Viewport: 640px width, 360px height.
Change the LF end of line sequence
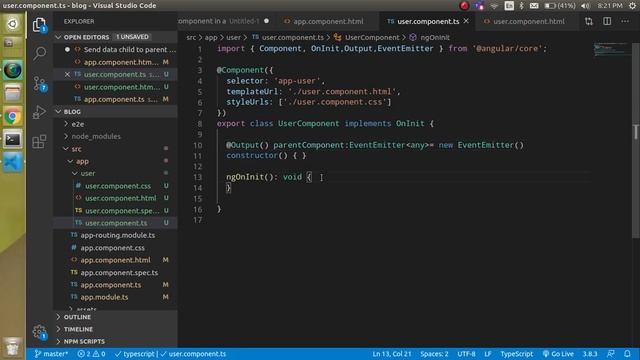point(487,354)
